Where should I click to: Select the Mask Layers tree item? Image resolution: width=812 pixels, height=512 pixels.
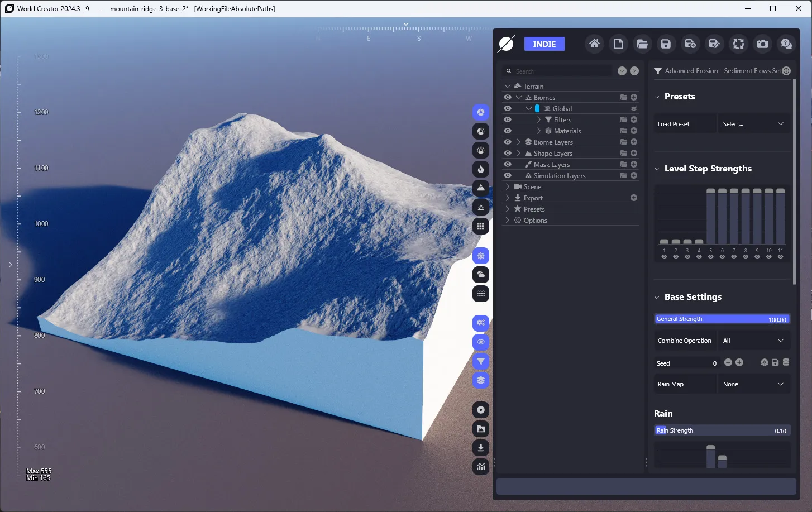[551, 164]
